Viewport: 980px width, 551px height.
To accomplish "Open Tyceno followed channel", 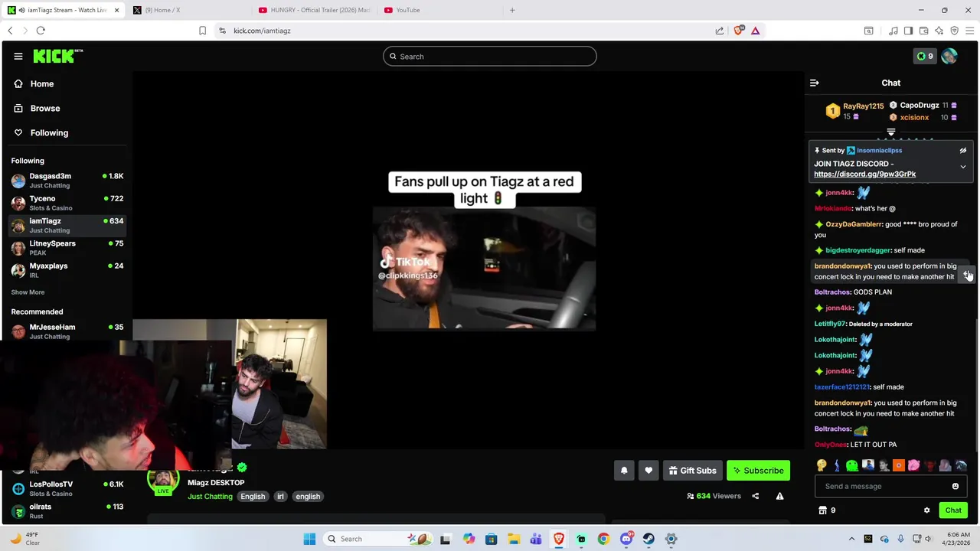I will pos(67,203).
